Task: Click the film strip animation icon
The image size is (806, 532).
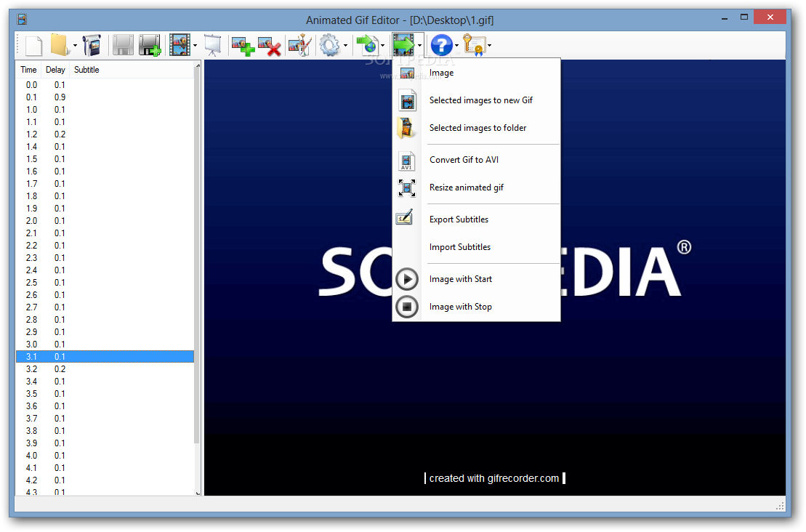Action: 180,45
